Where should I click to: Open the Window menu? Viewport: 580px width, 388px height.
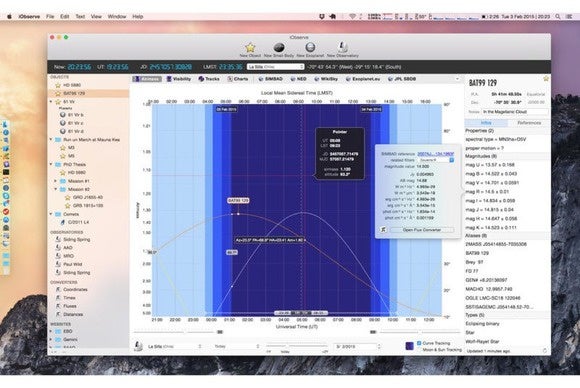click(x=117, y=17)
